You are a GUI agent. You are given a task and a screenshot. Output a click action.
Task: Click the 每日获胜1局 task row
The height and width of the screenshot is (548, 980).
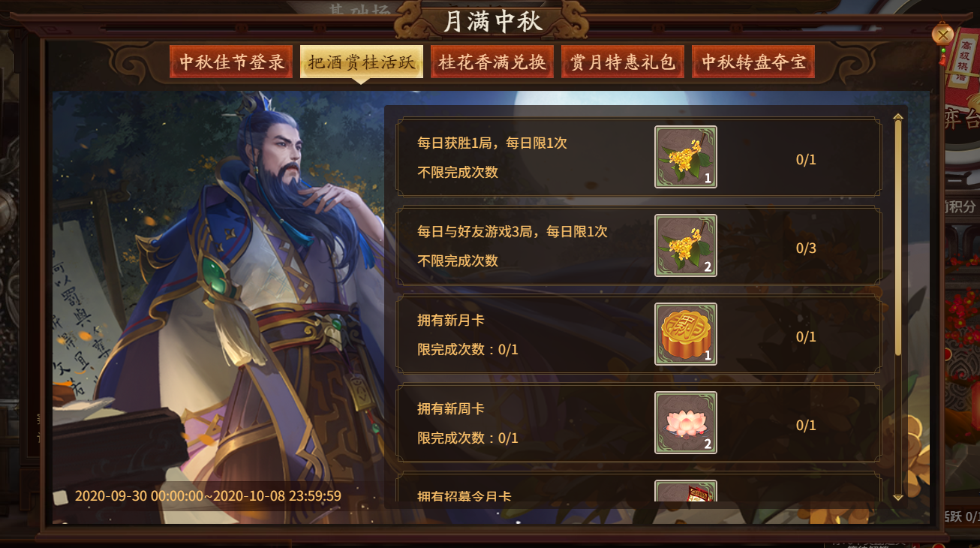639,157
